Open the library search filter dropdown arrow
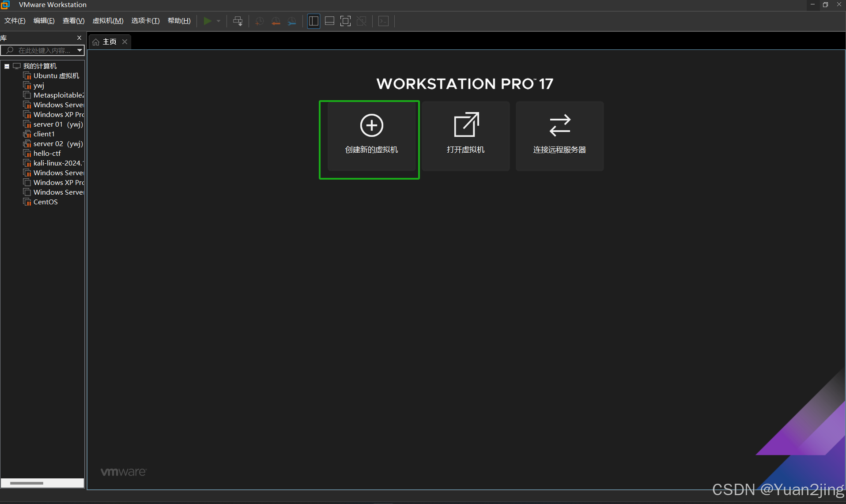The image size is (846, 504). point(79,50)
